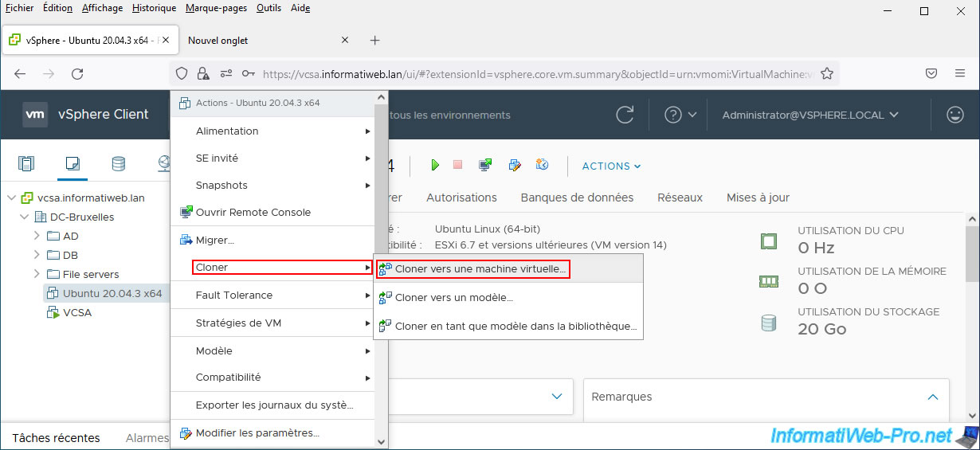
Task: Refresh the vSphere Client with circular arrow
Action: (x=625, y=114)
